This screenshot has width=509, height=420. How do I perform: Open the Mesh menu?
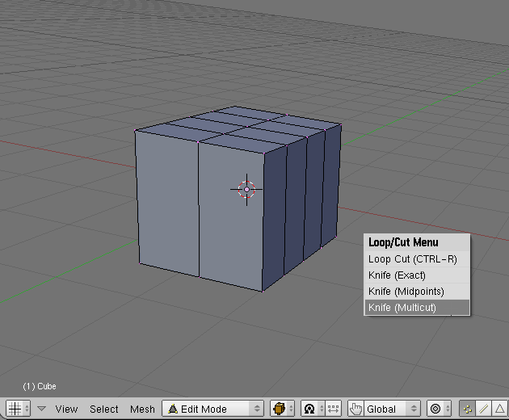[142, 409]
